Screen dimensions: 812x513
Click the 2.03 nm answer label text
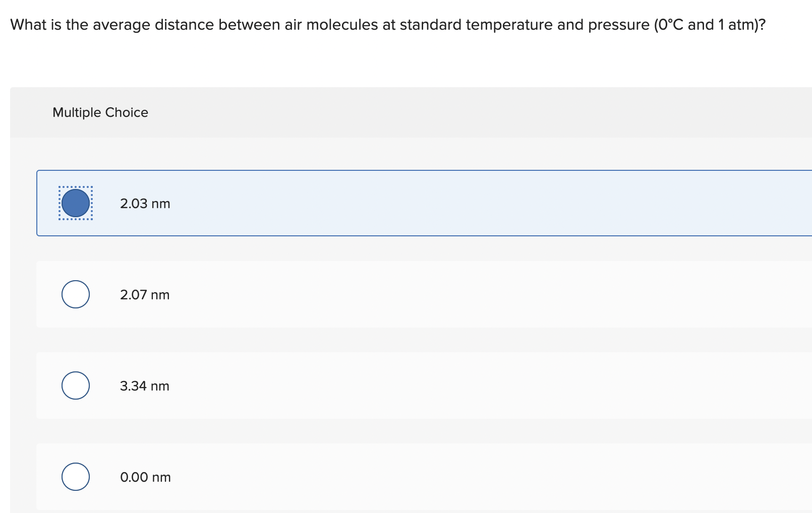point(145,204)
